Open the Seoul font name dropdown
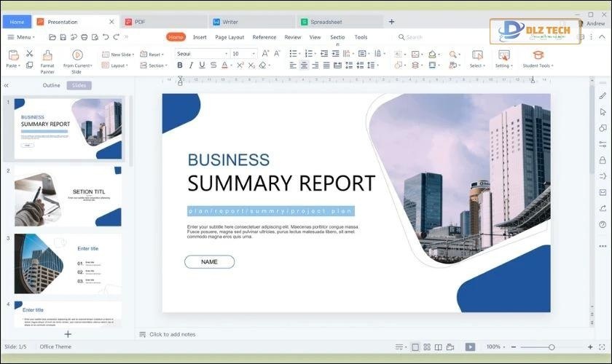Screen dimensions: 612x364 201,53
